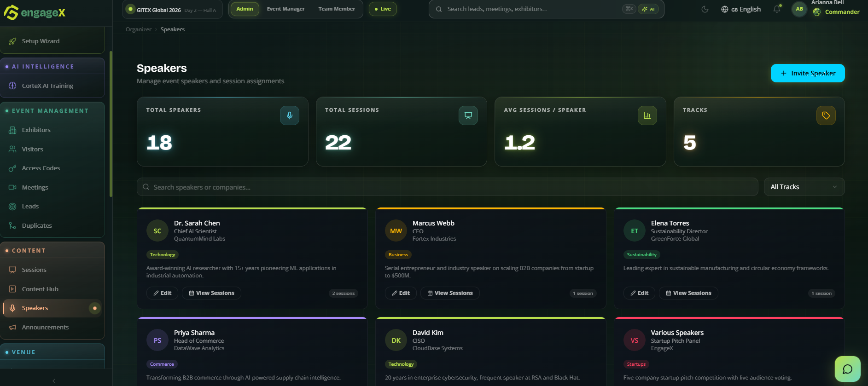The height and width of the screenshot is (386, 868).
Task: Click the PS avatar for Priya Sharma
Action: tap(157, 340)
